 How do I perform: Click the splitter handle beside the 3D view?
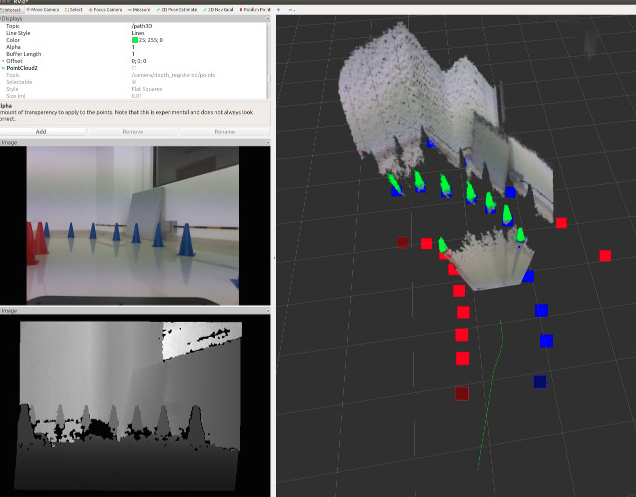click(x=273, y=258)
